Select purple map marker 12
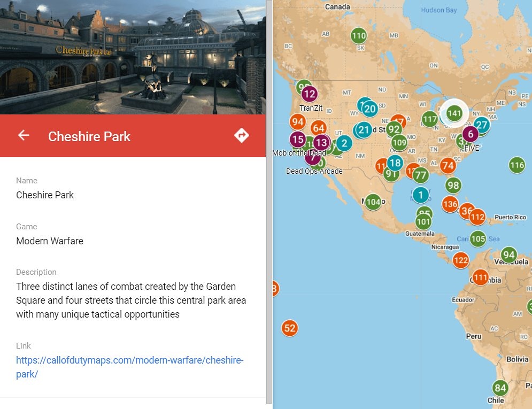This screenshot has width=532, height=409. [x=310, y=94]
